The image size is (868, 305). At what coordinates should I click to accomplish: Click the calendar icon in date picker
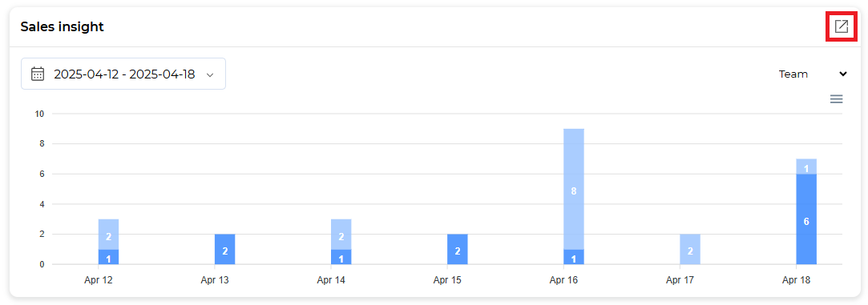click(x=38, y=74)
